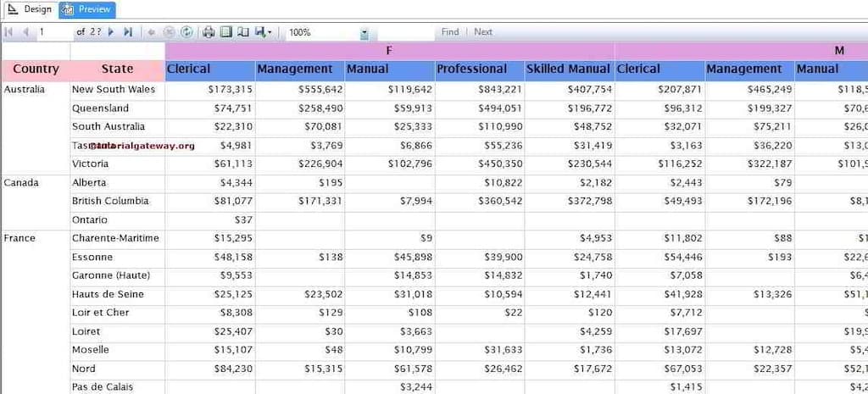Viewport: 868px width, 394px height.
Task: Select the Australia country cell
Action: click(x=36, y=128)
